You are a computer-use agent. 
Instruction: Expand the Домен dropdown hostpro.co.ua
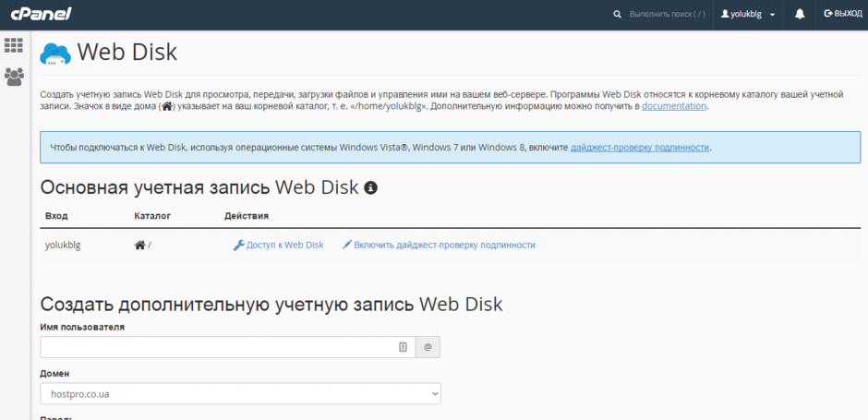click(240, 394)
